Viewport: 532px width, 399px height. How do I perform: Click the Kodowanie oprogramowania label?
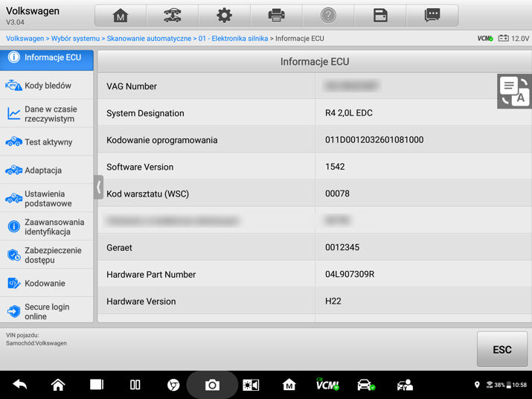point(162,140)
